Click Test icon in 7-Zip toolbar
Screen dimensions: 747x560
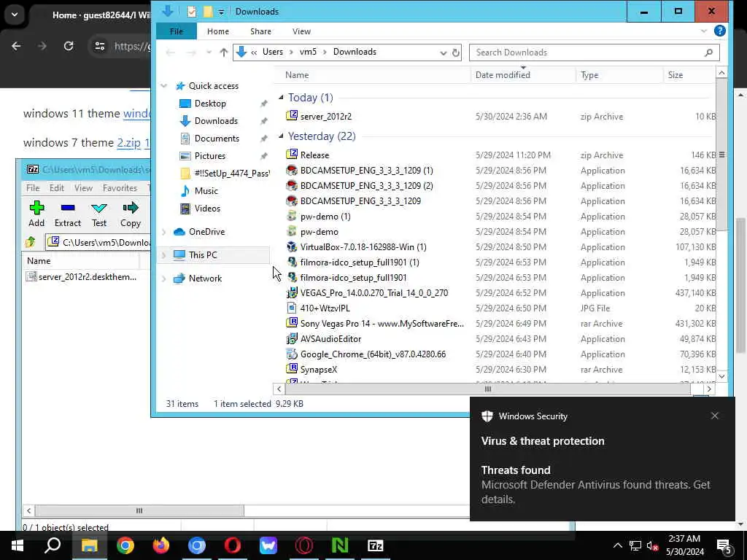(x=99, y=208)
